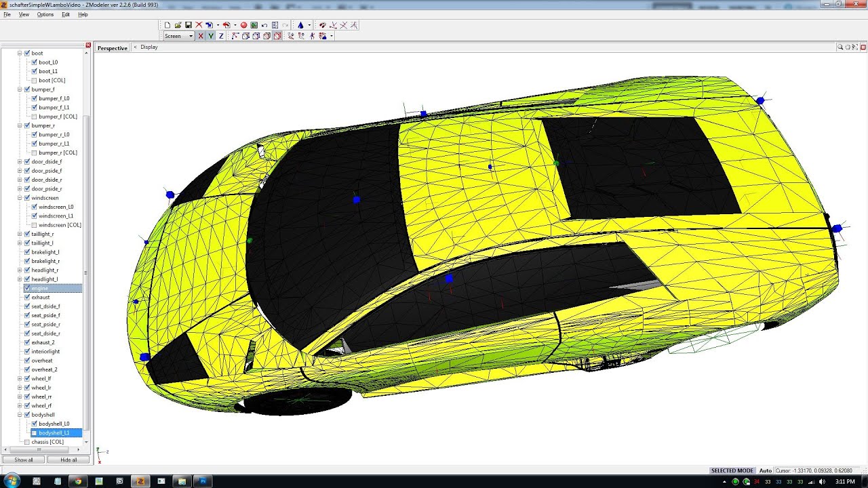Click the Display menu above the viewport
This screenshot has height=488, width=868.
(148, 47)
